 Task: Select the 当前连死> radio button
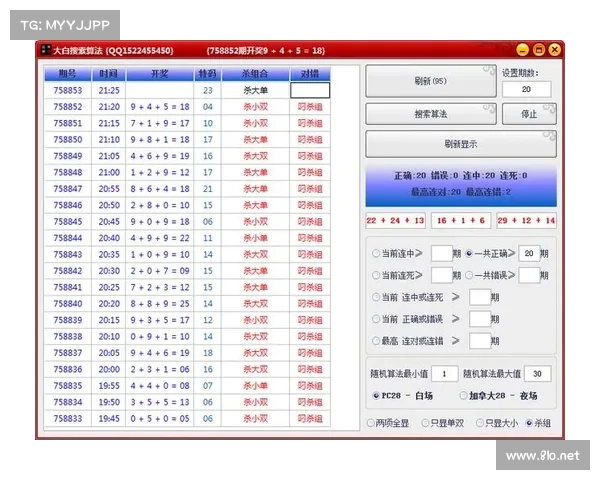click(376, 275)
